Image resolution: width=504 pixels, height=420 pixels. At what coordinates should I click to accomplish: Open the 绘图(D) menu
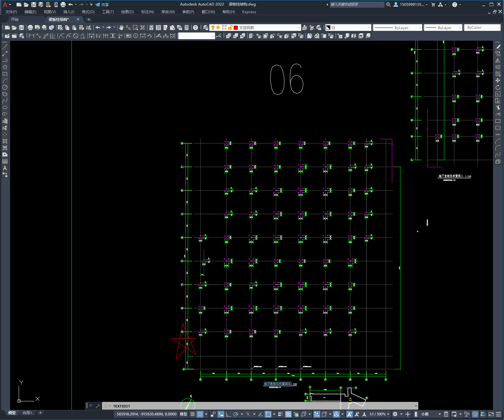pos(127,12)
